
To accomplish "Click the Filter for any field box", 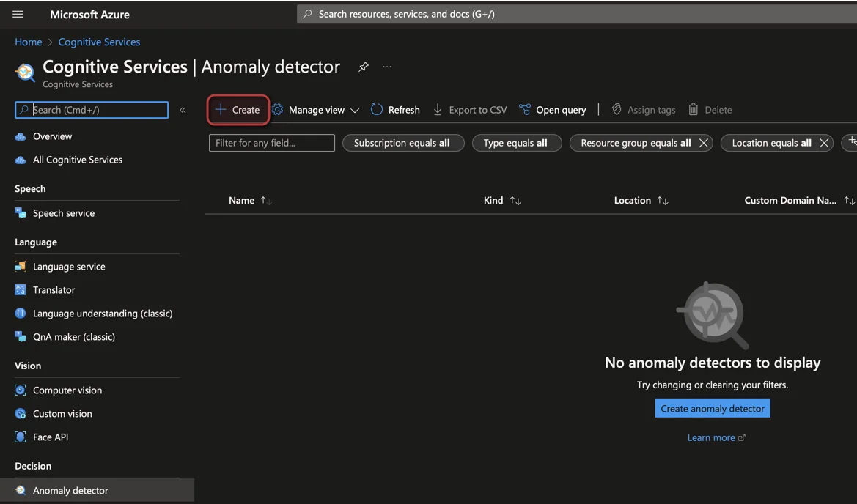I will [272, 143].
